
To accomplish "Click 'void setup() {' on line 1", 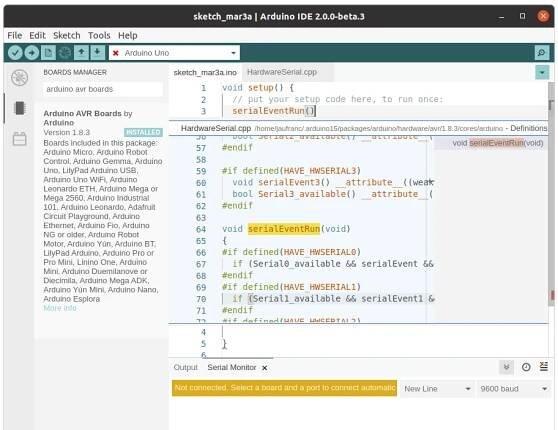I will pyautogui.click(x=258, y=88).
